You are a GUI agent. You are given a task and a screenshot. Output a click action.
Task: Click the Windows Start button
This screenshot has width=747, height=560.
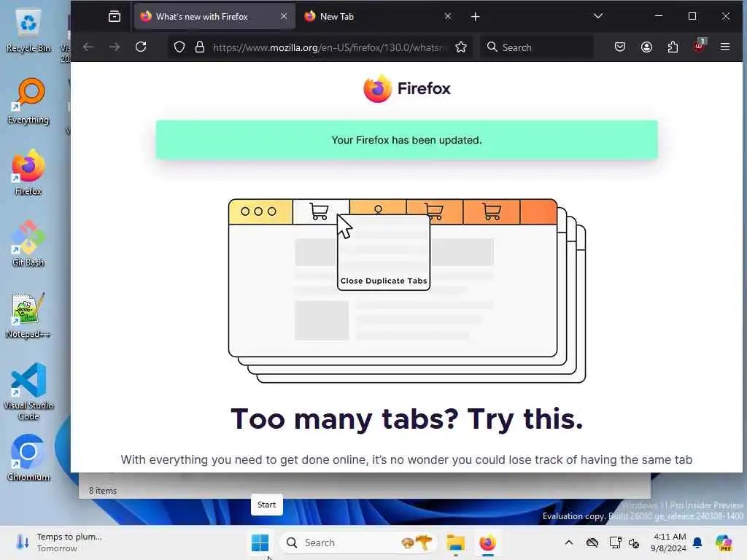(260, 542)
